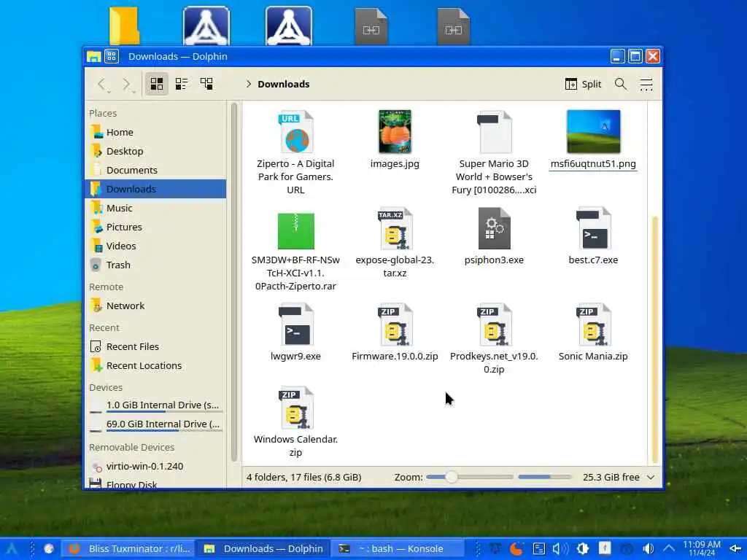Image resolution: width=747 pixels, height=560 pixels.
Task: Switch to Compact view mode
Action: [x=182, y=84]
